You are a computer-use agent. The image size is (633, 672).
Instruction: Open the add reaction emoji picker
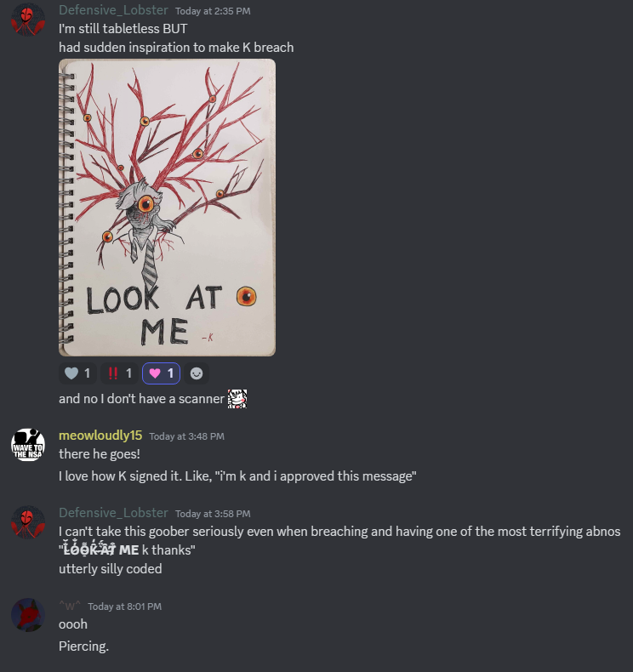click(197, 373)
